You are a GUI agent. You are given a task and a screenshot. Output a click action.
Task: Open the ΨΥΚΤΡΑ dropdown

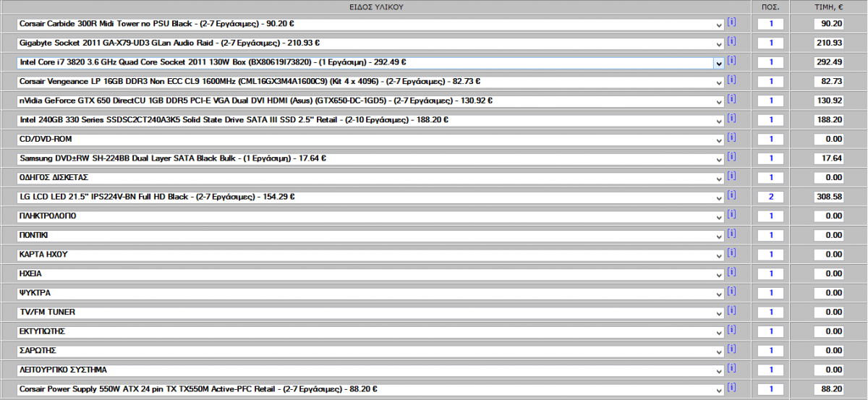tap(370, 293)
